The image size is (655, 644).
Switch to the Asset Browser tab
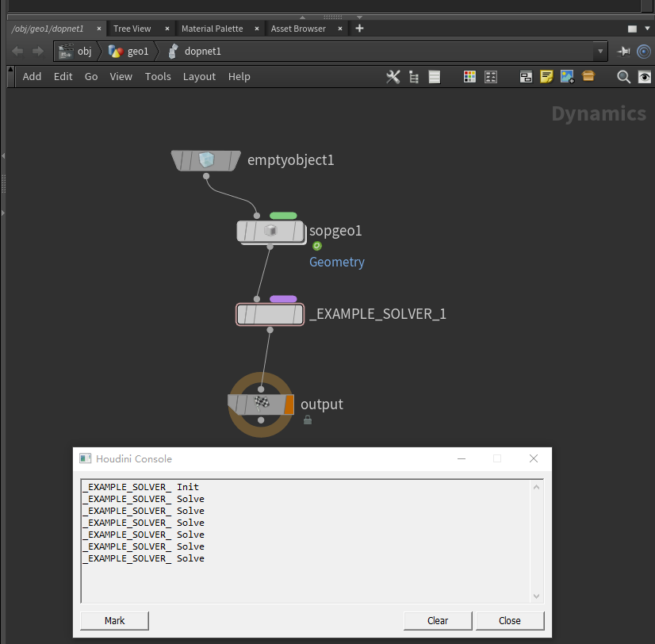point(298,29)
